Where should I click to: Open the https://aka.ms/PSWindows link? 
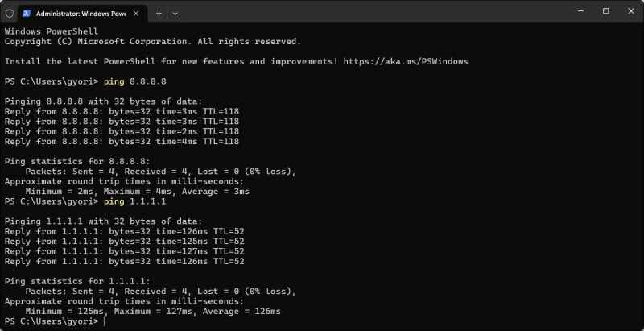[406, 61]
